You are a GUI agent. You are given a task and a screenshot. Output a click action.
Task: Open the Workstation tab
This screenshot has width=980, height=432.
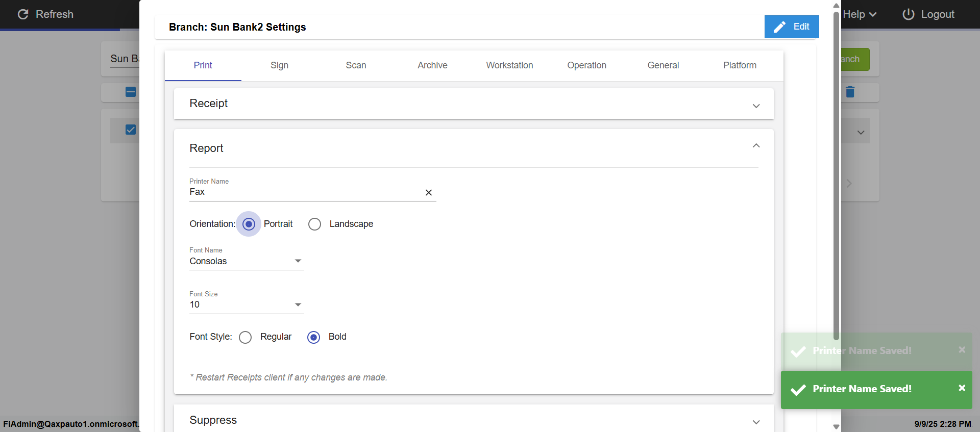point(509,65)
